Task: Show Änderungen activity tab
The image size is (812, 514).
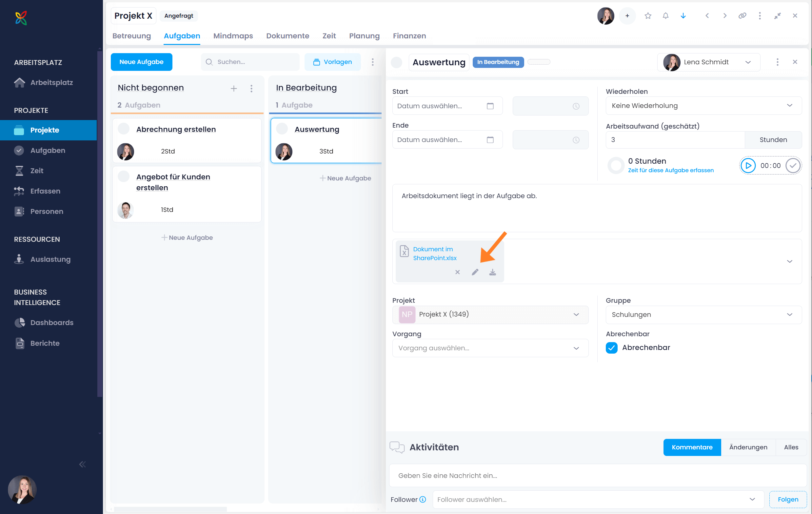Action: (748, 447)
